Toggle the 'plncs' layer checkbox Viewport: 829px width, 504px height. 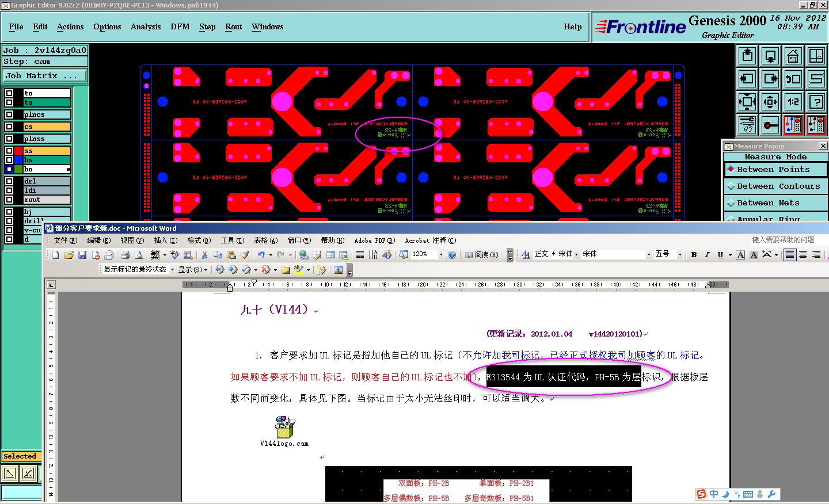point(9,114)
